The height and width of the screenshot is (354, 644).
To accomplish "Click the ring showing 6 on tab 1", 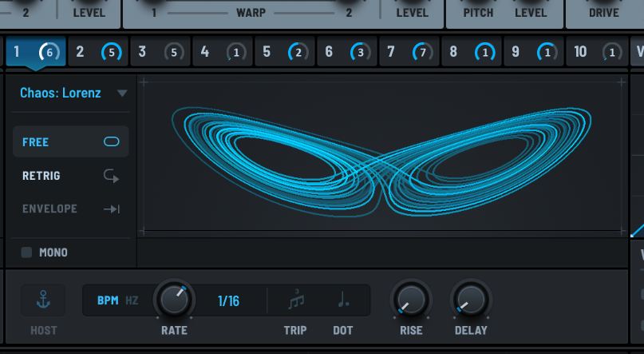I will coord(49,52).
